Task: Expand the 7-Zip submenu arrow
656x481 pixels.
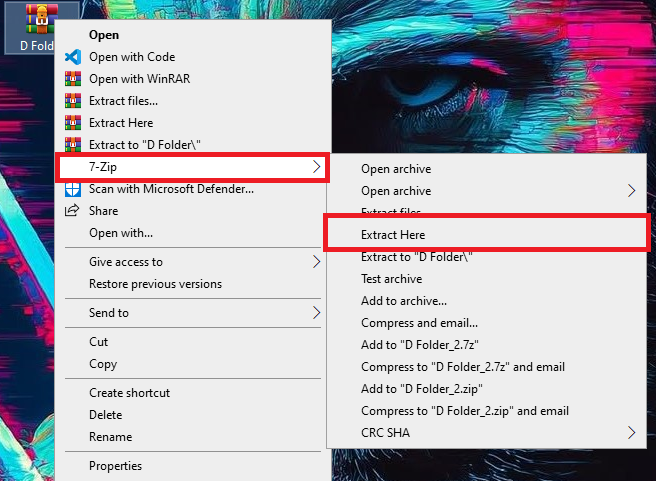Action: pos(317,167)
